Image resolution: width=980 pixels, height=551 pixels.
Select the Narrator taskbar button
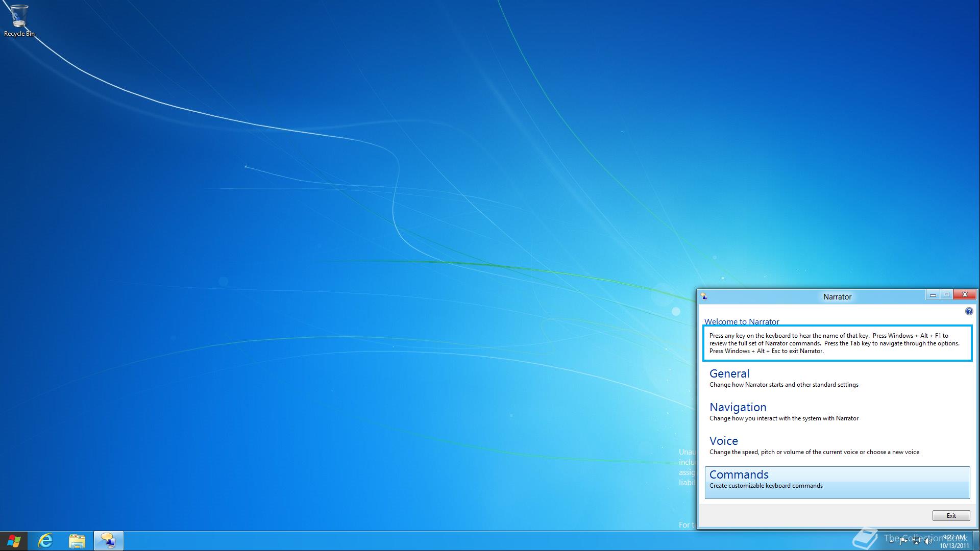[108, 541]
